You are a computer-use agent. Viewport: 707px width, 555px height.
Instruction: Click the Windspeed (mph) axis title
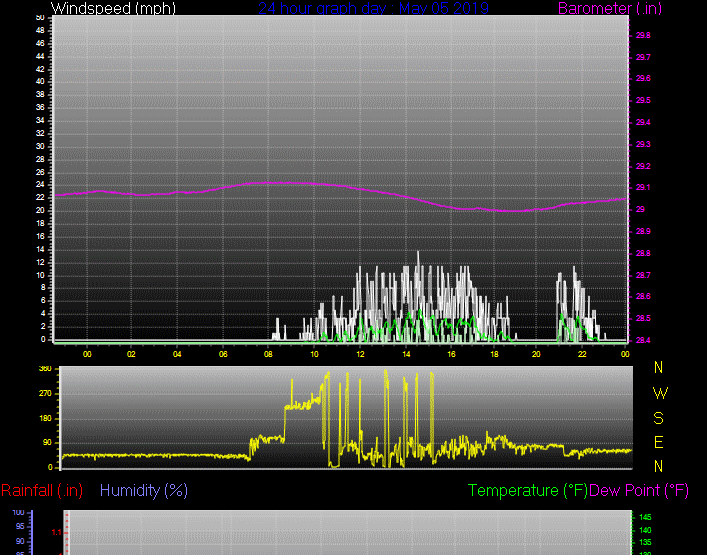click(113, 8)
